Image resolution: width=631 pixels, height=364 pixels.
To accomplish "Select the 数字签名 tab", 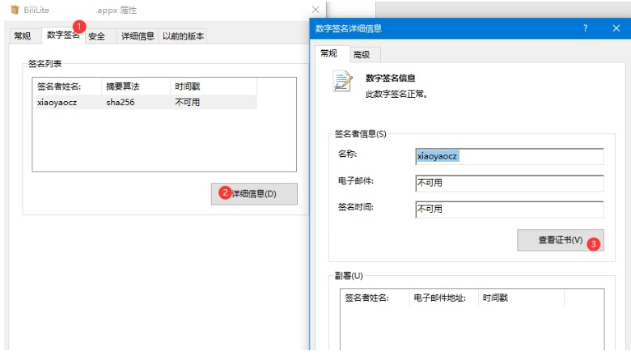I will pyautogui.click(x=63, y=35).
